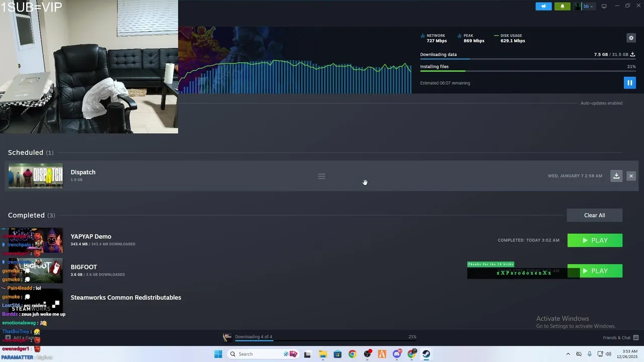The image size is (644, 362).
Task: Open File Explorer from taskbar
Action: coord(323,354)
